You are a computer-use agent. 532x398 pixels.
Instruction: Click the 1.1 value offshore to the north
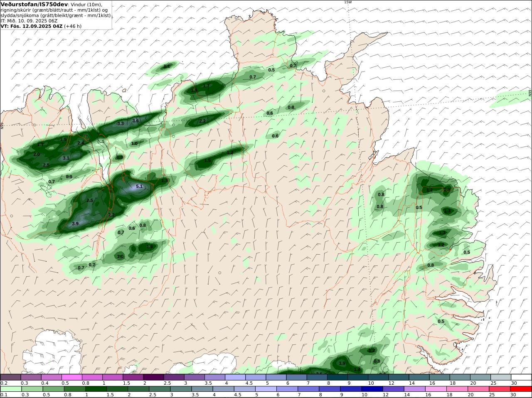click(167, 66)
